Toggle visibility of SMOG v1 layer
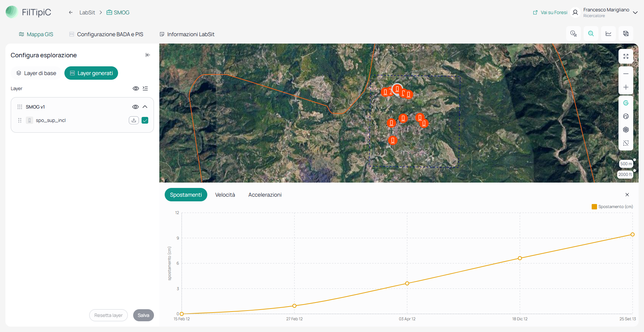This screenshot has height=332, width=644. [x=136, y=107]
